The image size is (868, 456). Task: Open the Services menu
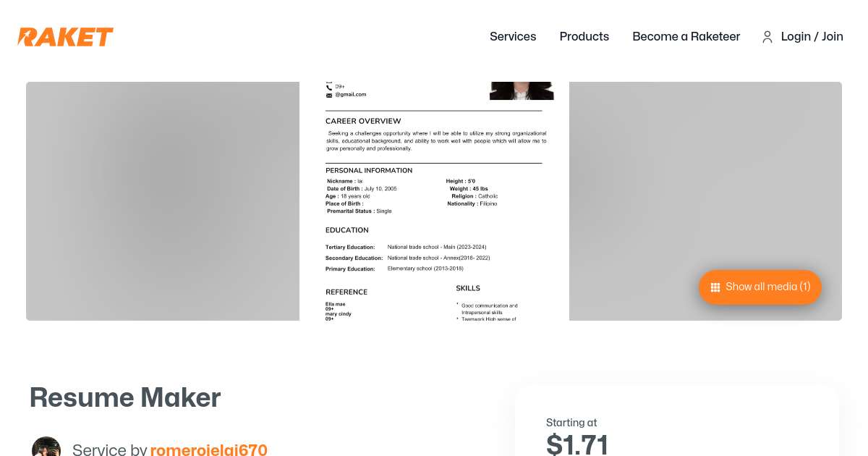513,37
